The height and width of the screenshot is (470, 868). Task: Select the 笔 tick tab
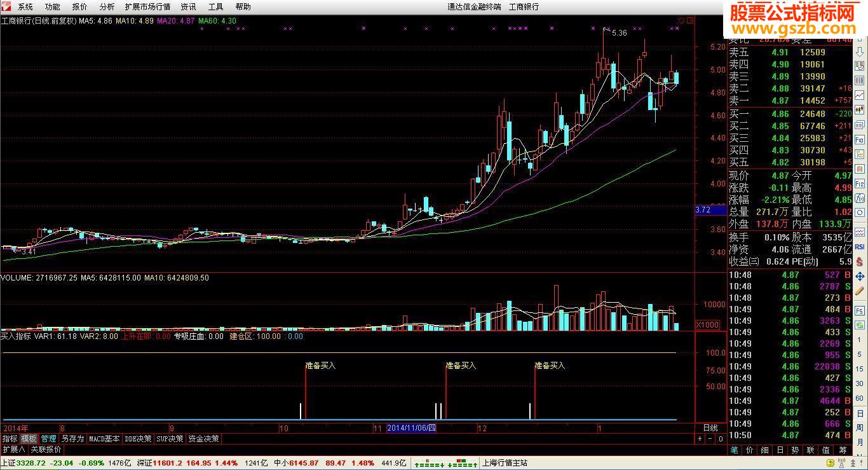[734, 450]
